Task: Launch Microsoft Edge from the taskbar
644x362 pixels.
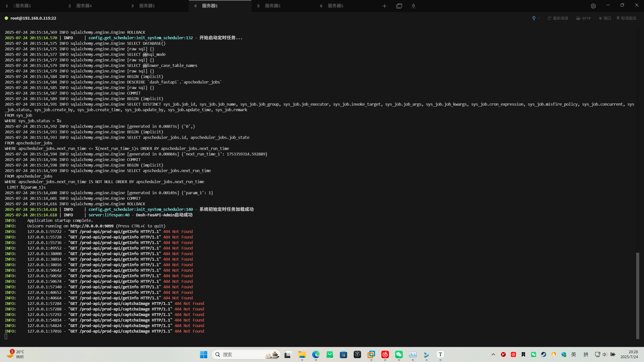Action: [x=316, y=354]
